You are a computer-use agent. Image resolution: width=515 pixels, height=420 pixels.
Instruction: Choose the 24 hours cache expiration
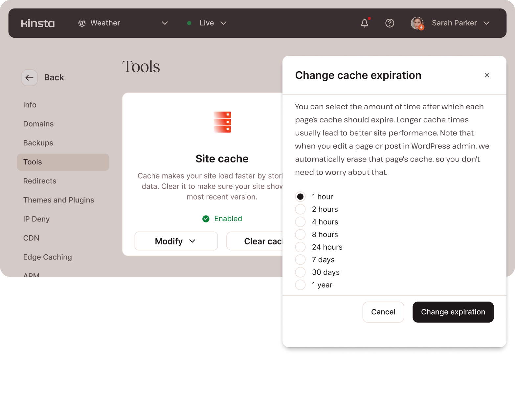(300, 247)
